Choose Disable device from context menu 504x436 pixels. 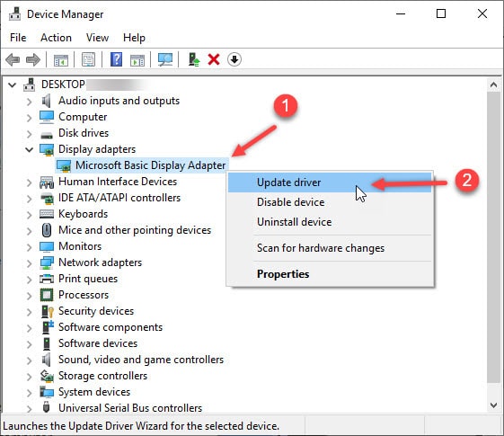coord(330,202)
